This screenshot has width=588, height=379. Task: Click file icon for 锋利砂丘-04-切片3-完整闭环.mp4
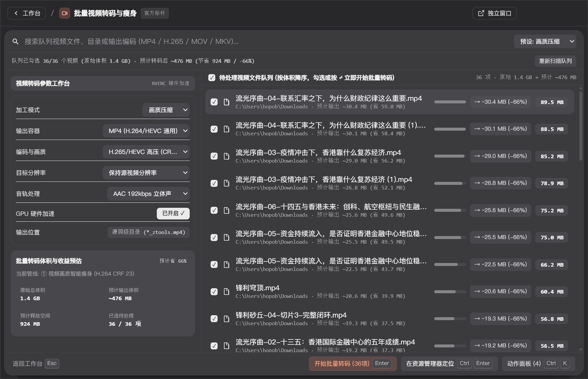click(227, 319)
